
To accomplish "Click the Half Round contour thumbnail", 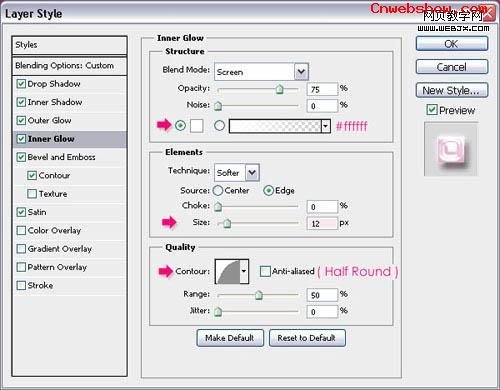I will point(228,271).
